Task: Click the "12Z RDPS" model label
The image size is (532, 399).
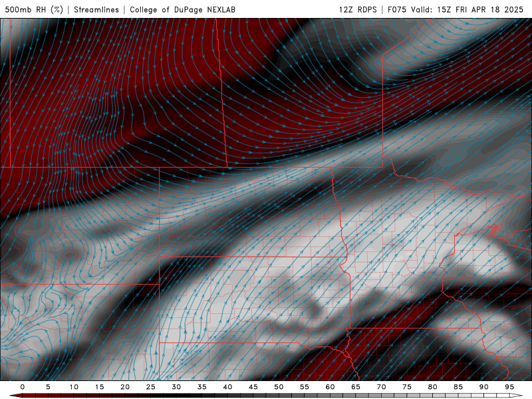Action: click(358, 9)
